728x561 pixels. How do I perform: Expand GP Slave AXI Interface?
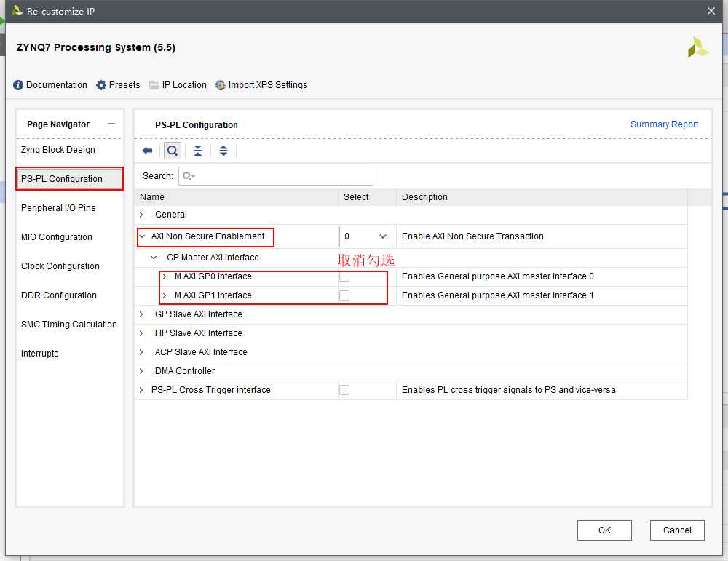[142, 314]
